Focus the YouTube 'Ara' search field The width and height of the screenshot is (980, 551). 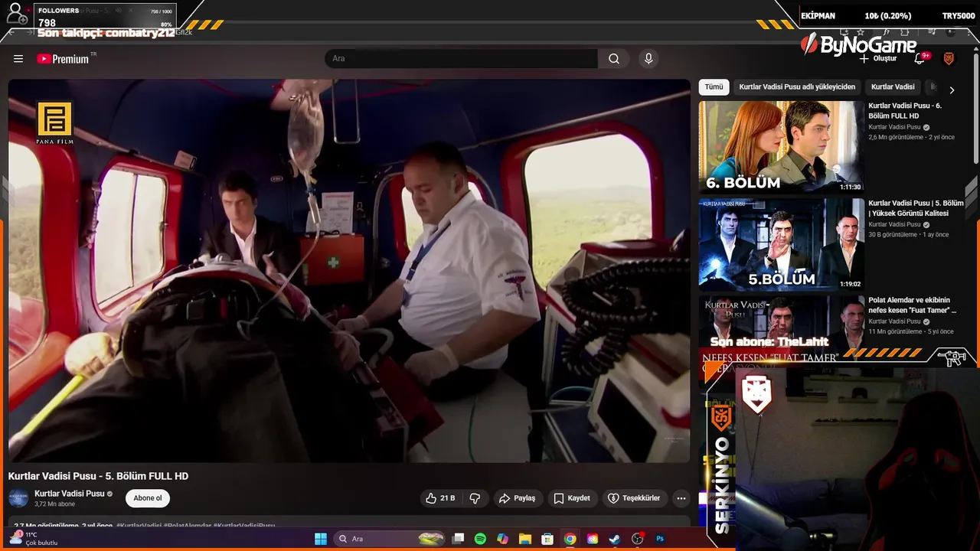coord(462,59)
